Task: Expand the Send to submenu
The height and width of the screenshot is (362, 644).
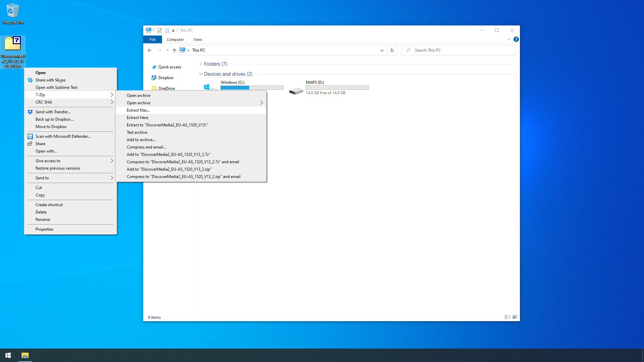Action: click(70, 178)
